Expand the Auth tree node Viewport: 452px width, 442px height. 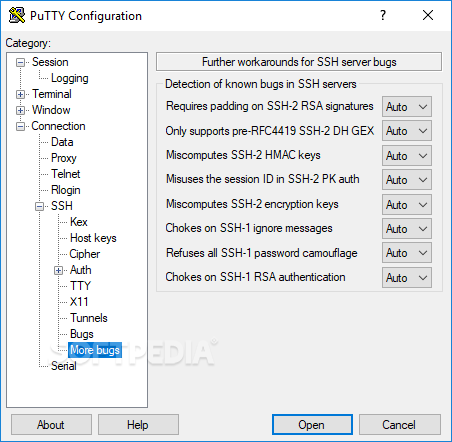[x=59, y=270]
